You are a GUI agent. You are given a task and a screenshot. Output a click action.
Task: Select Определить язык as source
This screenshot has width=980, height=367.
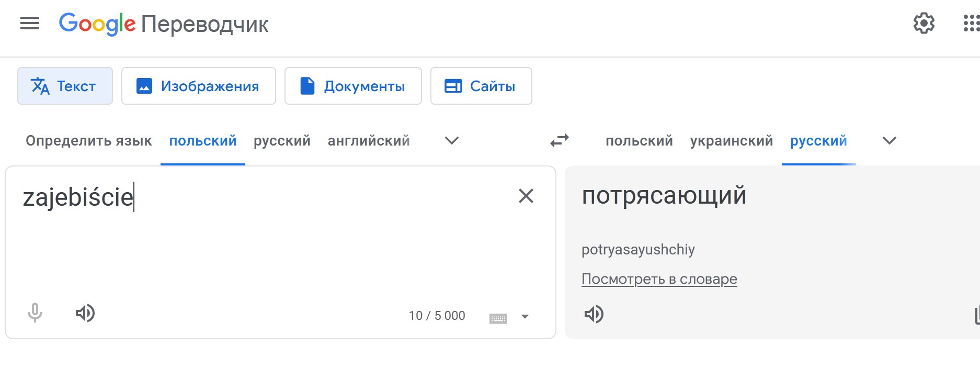(x=88, y=141)
